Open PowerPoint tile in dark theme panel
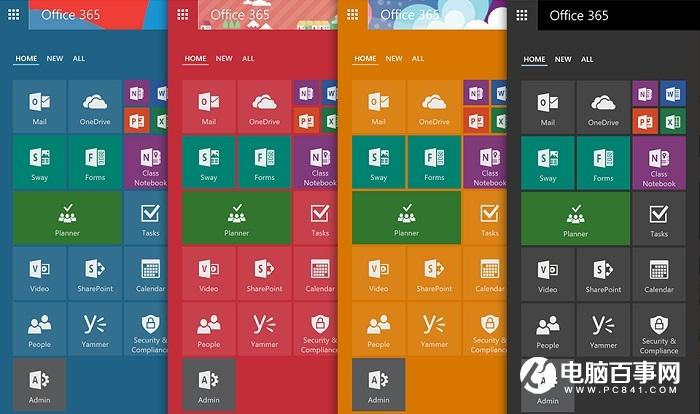The height and width of the screenshot is (414, 700). 645,121
